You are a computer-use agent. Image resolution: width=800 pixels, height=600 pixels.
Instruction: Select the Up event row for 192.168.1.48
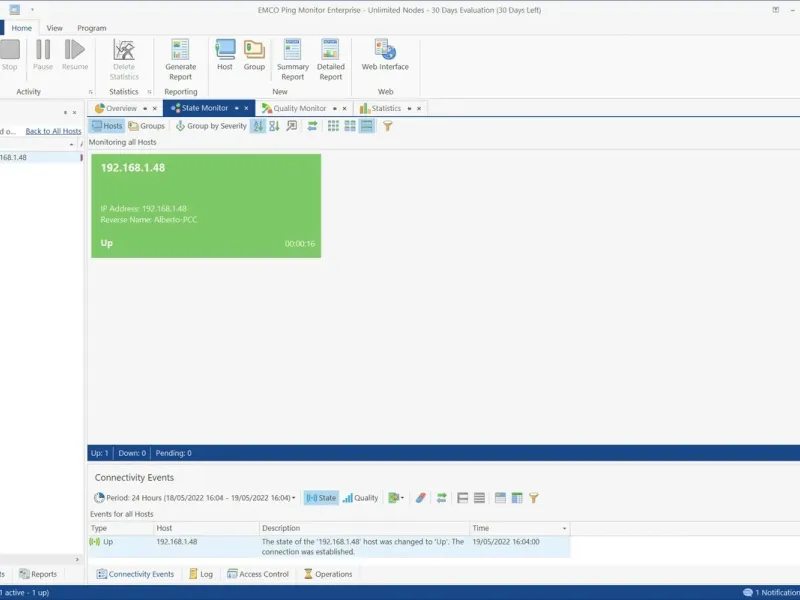[x=329, y=547]
